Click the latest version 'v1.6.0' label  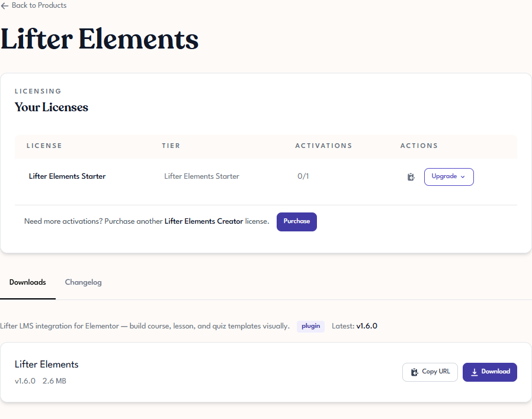coord(367,326)
